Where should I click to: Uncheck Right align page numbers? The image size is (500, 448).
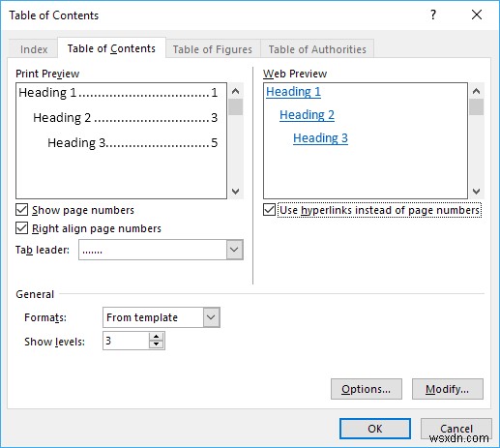[x=21, y=228]
